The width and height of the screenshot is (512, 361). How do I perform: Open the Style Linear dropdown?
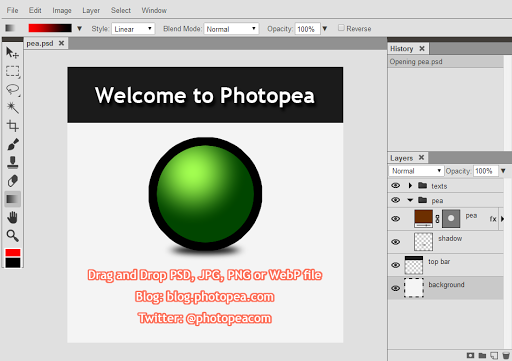point(133,29)
